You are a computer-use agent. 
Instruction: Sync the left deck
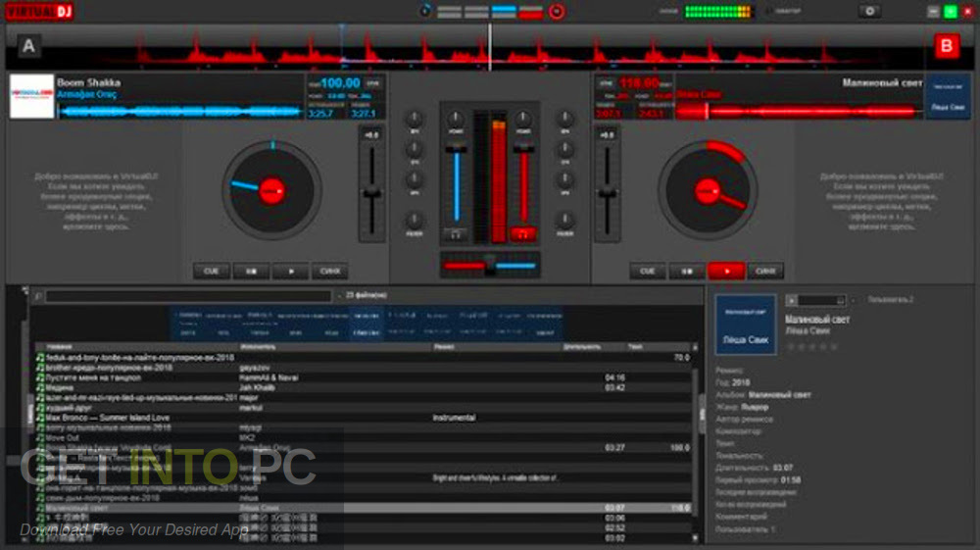330,272
